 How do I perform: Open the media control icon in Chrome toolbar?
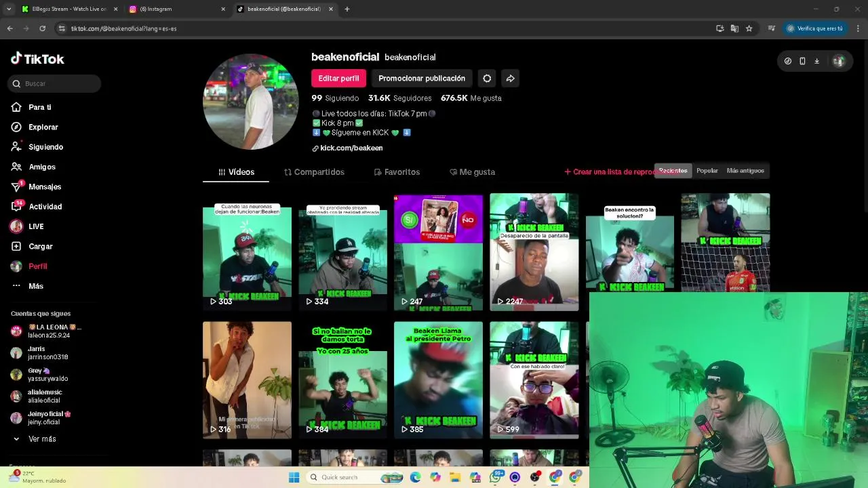[x=771, y=28]
